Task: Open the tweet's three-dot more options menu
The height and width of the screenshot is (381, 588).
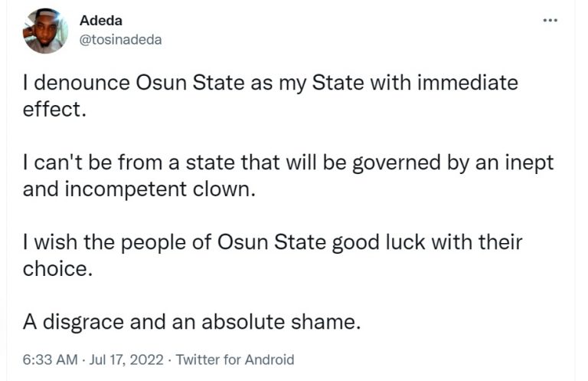Action: 550,21
